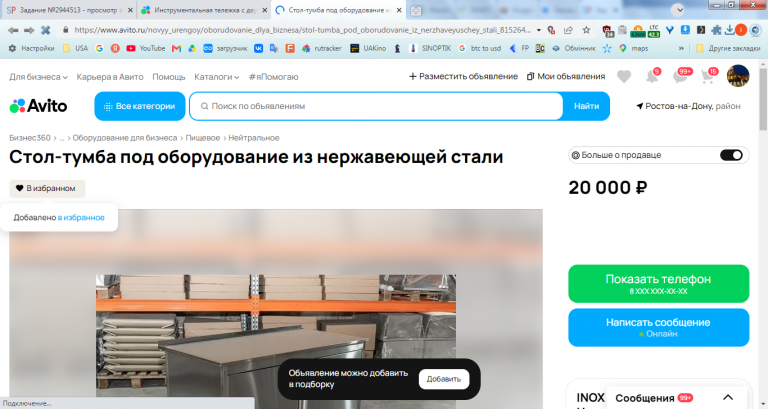Open 'Мои объявления' link
Viewport: 768px width, 409px height.
566,76
